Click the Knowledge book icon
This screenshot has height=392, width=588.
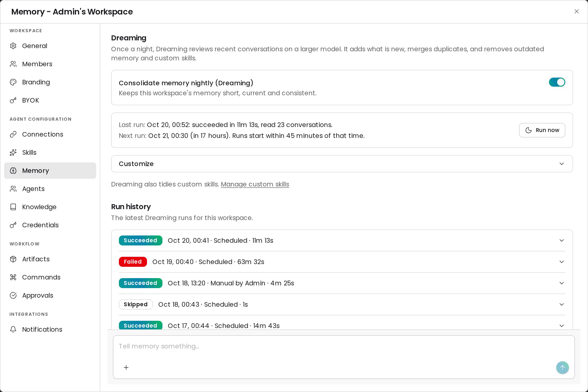(x=13, y=207)
